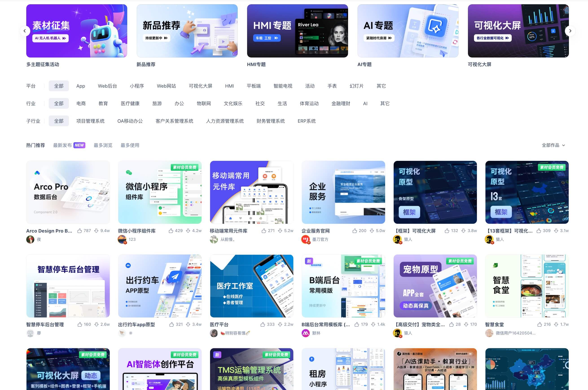Like the 医疗平台 template
Screen dimensions: 588x390
point(263,325)
